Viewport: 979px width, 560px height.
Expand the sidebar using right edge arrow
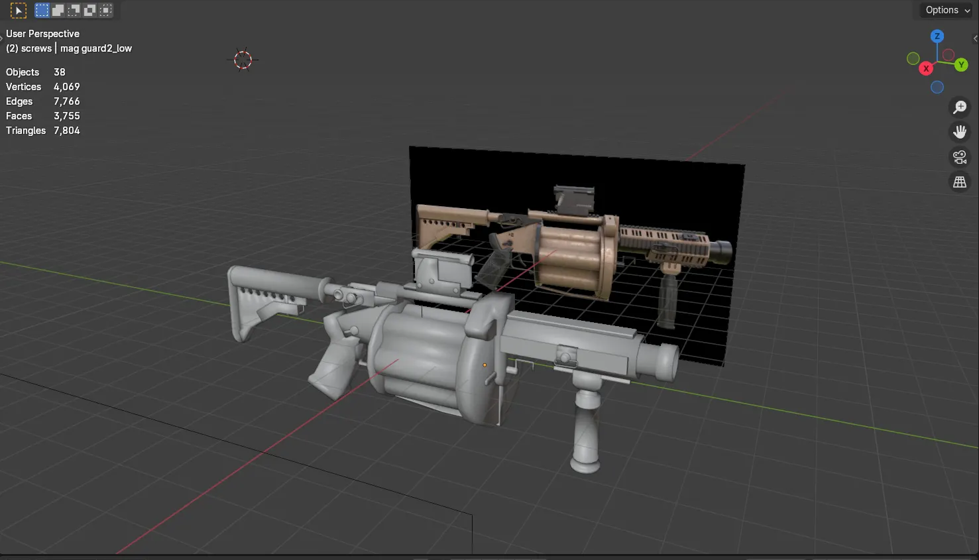[x=975, y=39]
